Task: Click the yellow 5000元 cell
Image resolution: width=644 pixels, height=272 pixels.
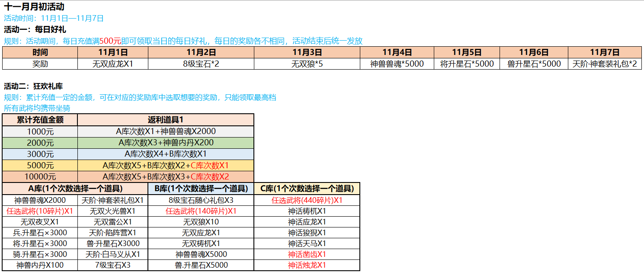Action: click(x=40, y=165)
